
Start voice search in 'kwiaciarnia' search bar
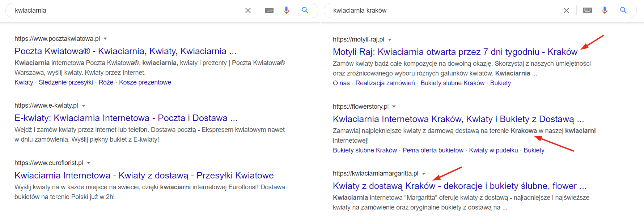[x=286, y=10]
